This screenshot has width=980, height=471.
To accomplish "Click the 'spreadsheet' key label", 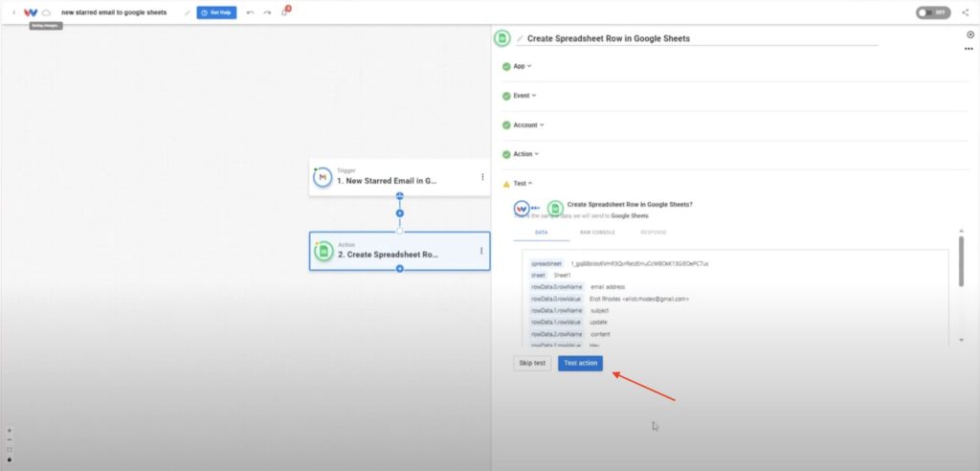I will coord(546,263).
